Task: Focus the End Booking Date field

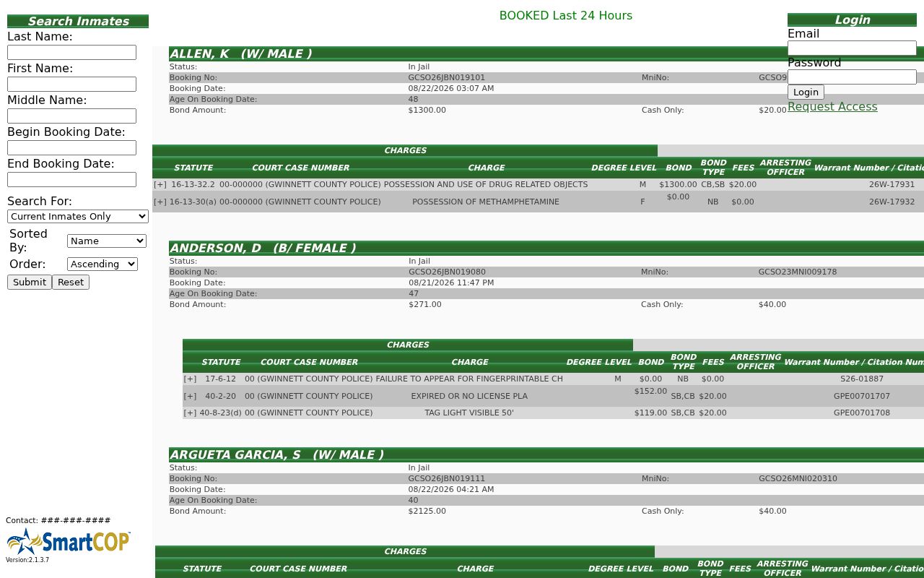Action: [x=71, y=179]
